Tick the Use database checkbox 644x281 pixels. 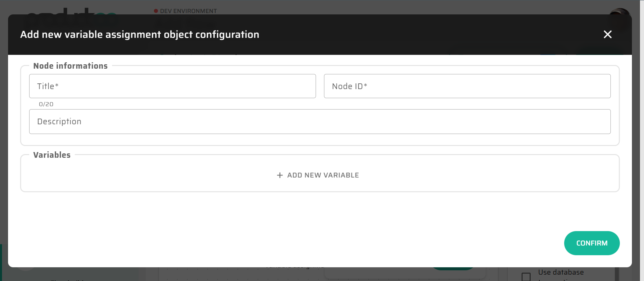tap(526, 276)
